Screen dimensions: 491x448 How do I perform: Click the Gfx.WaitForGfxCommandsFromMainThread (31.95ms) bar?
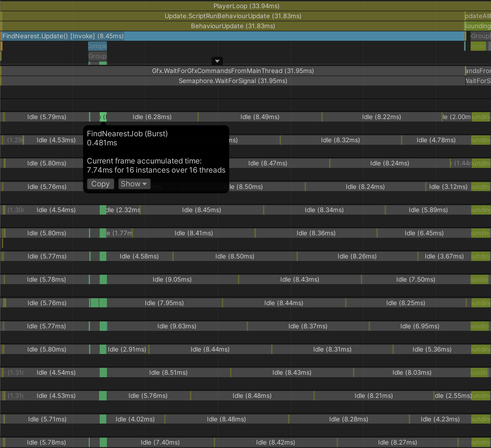coord(233,71)
